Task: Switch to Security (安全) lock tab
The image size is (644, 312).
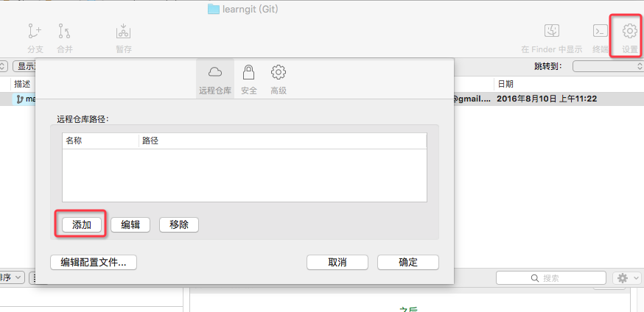Action: tap(249, 80)
